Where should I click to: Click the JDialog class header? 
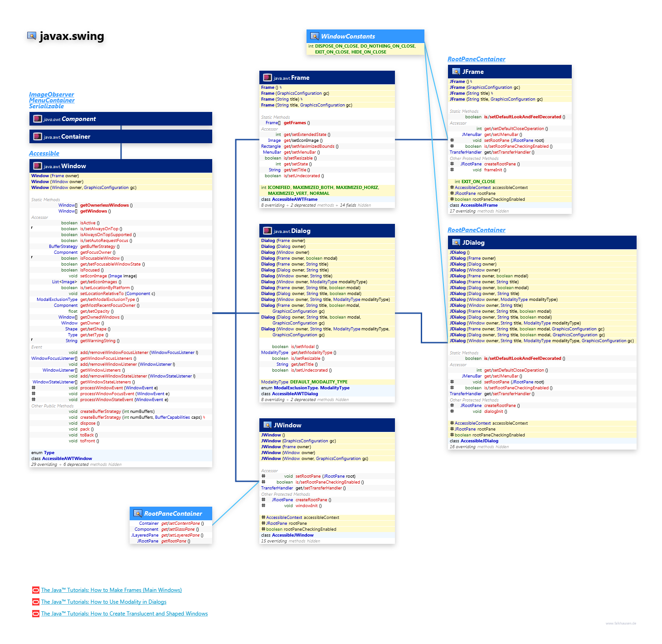(x=542, y=242)
